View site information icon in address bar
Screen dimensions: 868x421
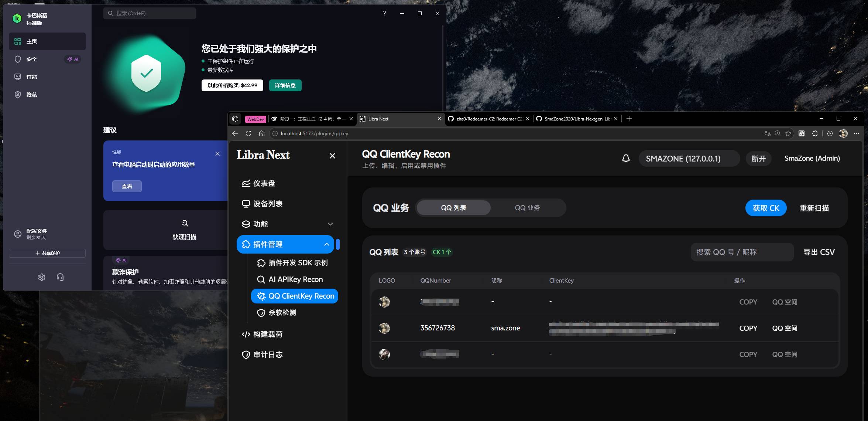coord(275,133)
